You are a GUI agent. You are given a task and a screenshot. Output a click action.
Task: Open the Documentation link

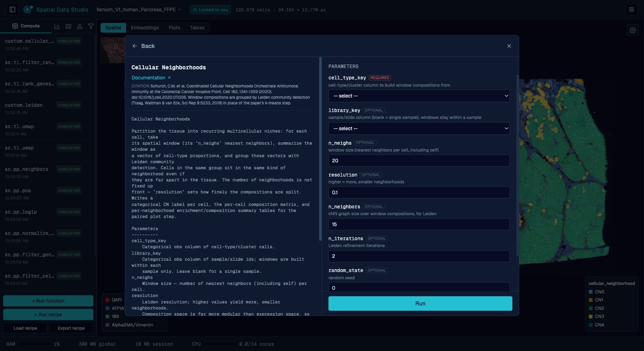coord(151,78)
